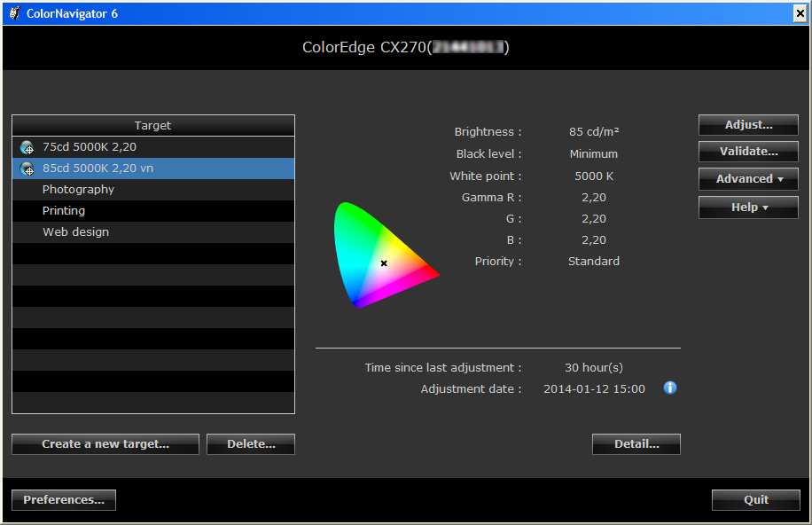Click the Delete... button
Image resolution: width=812 pixels, height=525 pixels.
251,444
